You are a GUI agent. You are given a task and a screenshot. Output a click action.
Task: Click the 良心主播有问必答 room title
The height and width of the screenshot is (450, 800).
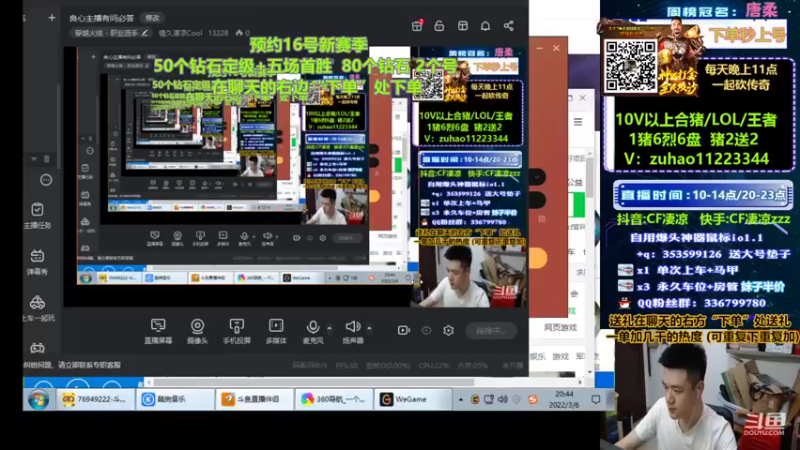pyautogui.click(x=102, y=18)
